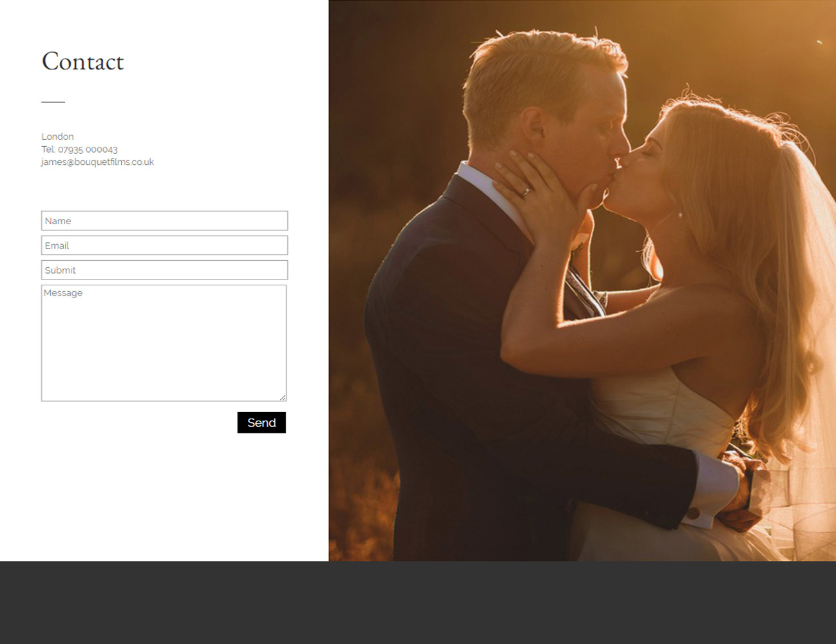
Task: Click the Message box resize handle
Action: 283,397
